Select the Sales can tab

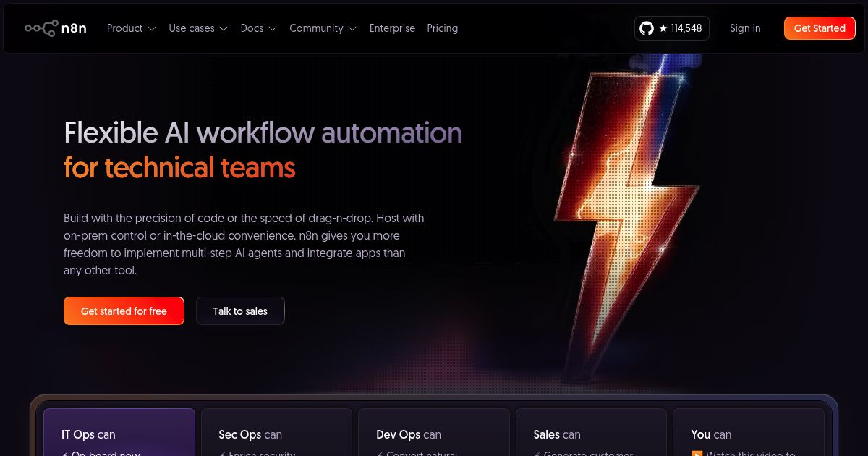(591, 433)
